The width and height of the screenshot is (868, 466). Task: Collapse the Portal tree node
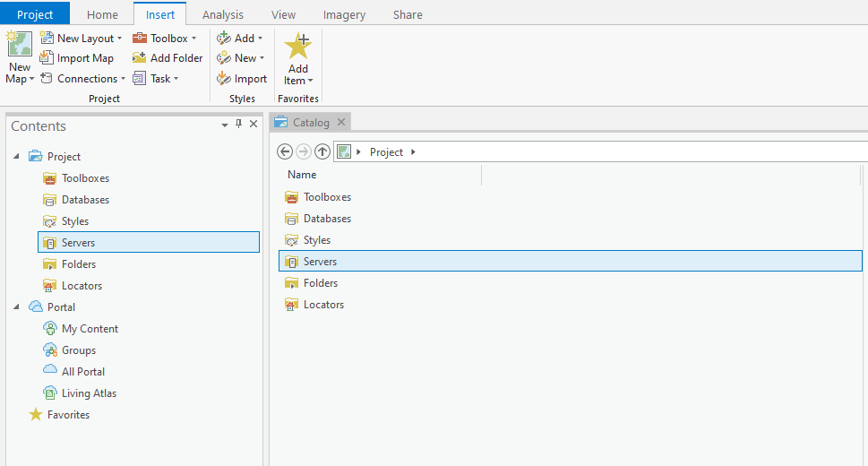[x=17, y=307]
